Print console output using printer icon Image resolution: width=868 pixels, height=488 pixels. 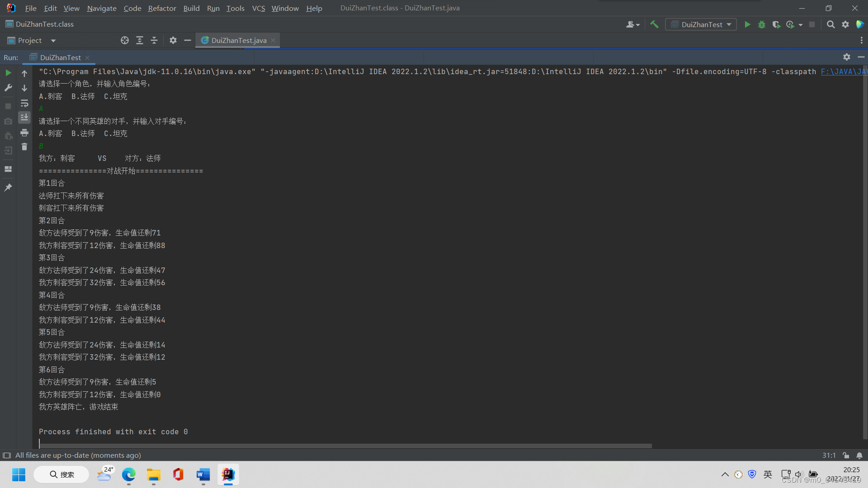pyautogui.click(x=24, y=133)
